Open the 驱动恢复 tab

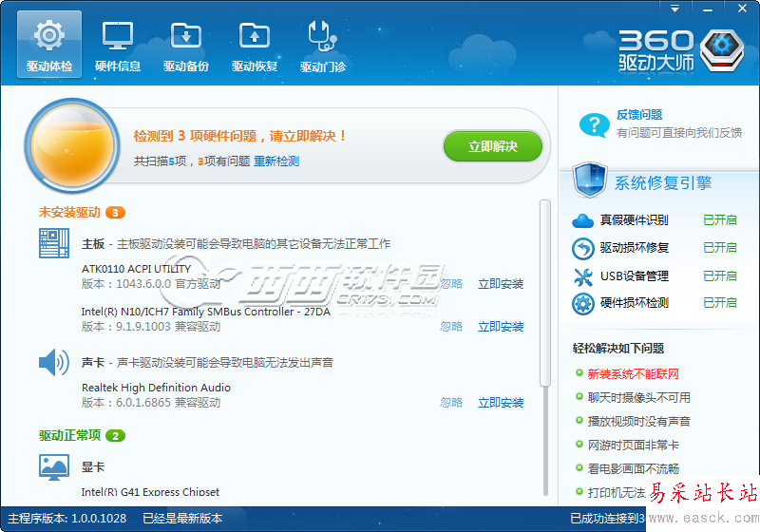(x=254, y=45)
